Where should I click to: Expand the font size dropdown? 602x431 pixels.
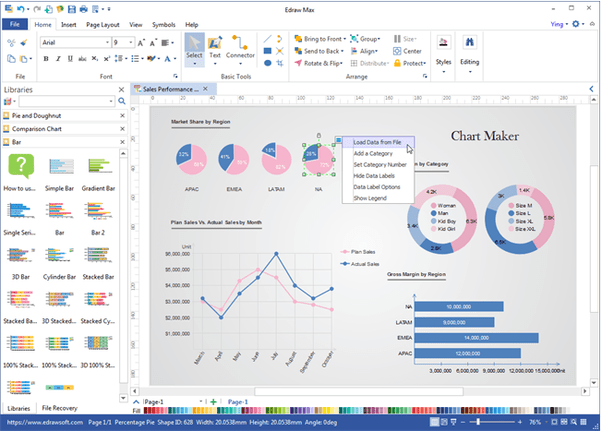131,42
